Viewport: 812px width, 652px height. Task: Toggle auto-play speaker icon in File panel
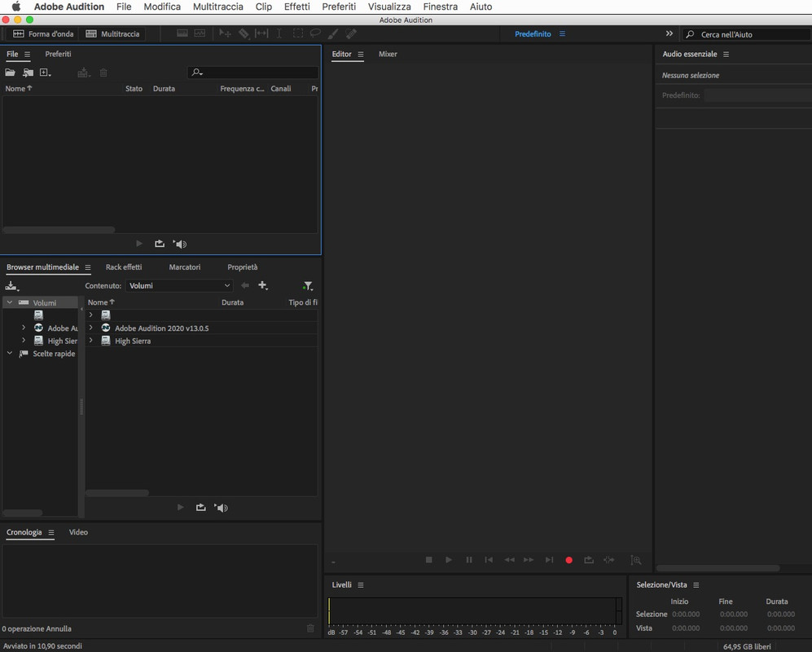coord(180,244)
